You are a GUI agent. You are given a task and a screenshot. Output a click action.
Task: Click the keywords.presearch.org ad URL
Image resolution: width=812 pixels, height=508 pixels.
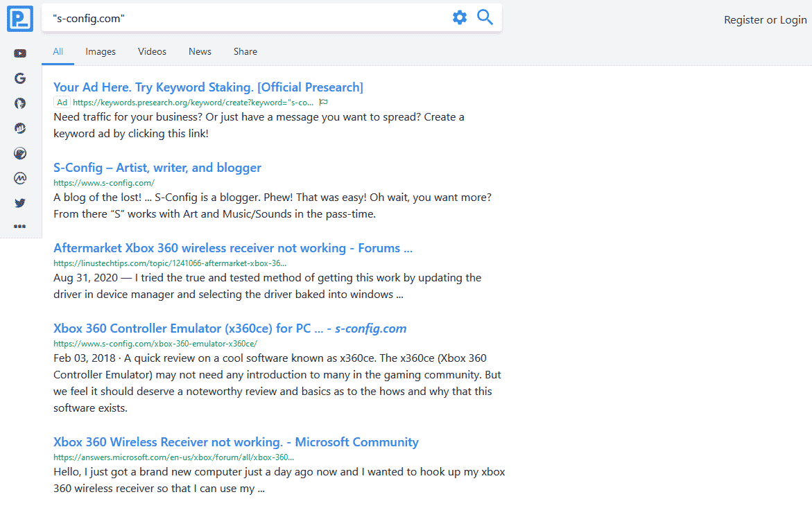(193, 103)
